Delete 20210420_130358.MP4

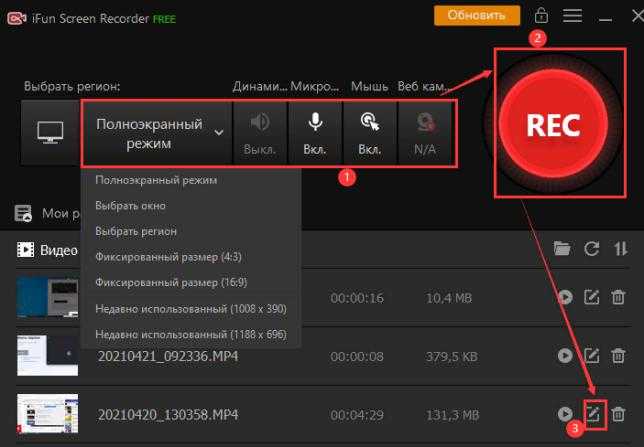618,414
